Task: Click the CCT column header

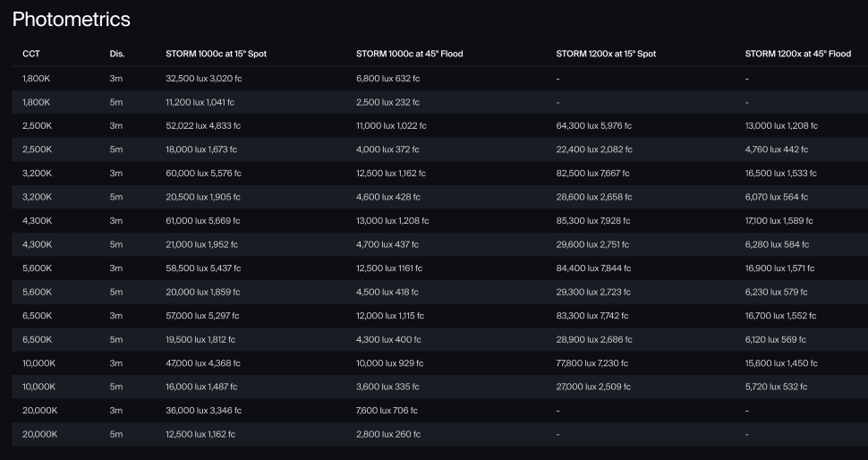Action: click(31, 55)
